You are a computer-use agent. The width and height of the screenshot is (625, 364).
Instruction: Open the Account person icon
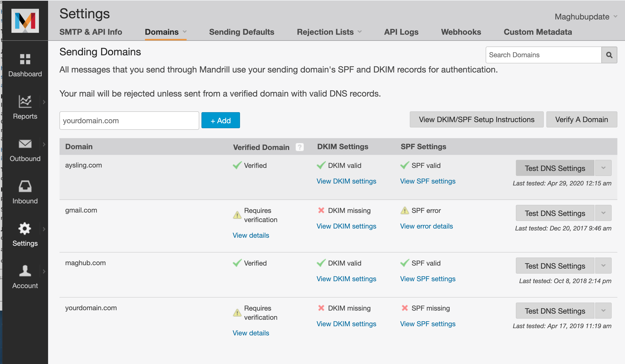click(25, 271)
